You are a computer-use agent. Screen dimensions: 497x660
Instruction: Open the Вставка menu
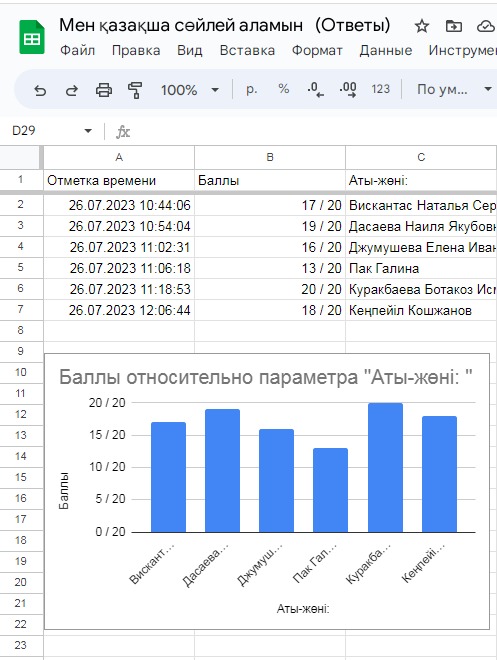pos(247,51)
